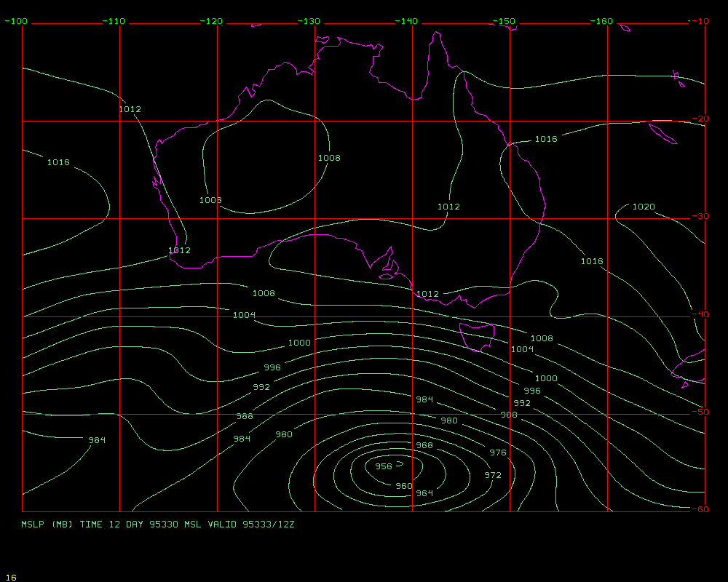Click the Tasmania island outline
The height and width of the screenshot is (582, 728).
[x=478, y=337]
